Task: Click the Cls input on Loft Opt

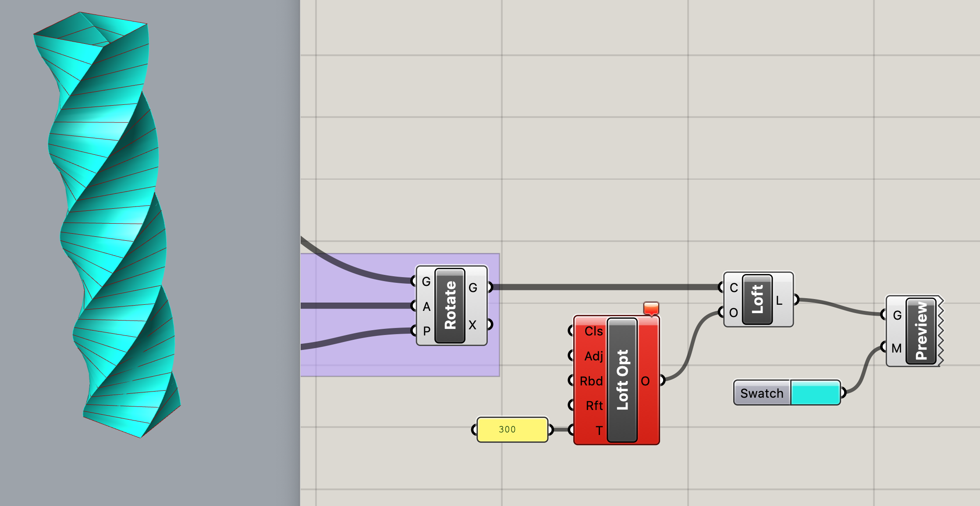Action: [x=593, y=331]
